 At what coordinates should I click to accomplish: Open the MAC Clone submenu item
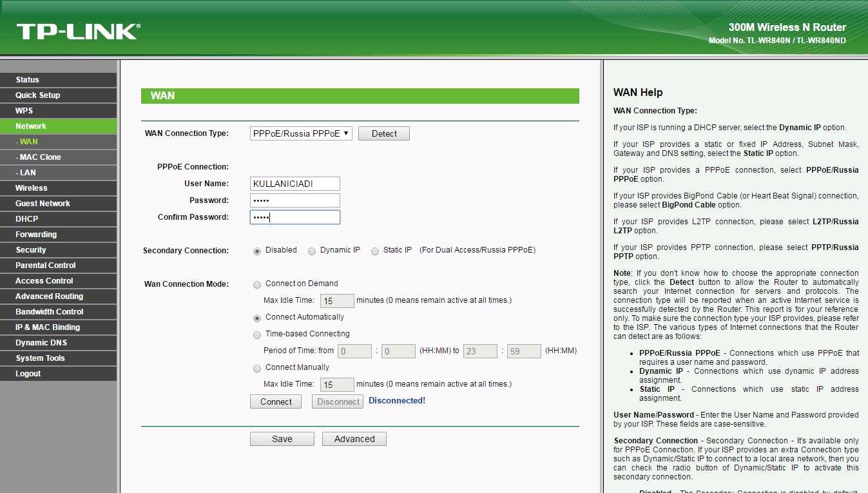point(58,157)
